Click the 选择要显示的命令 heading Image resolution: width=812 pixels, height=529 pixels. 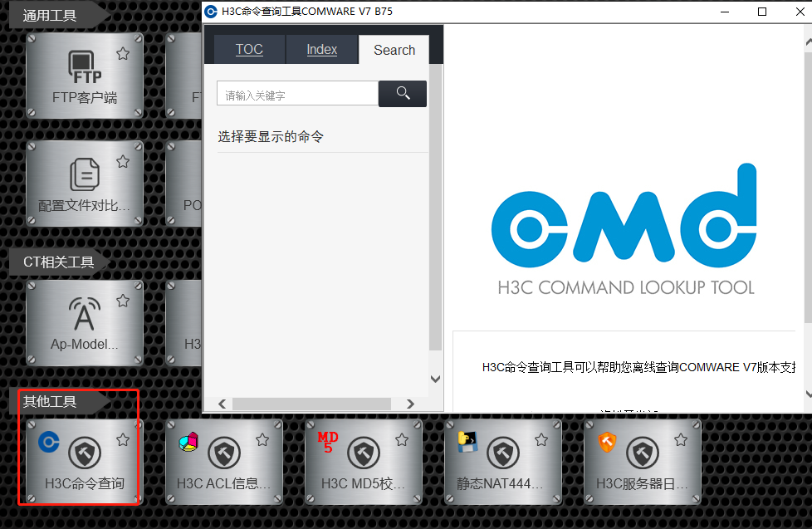point(271,137)
